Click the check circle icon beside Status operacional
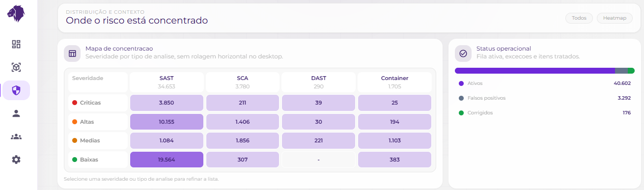This screenshot has width=644, height=190. [463, 54]
